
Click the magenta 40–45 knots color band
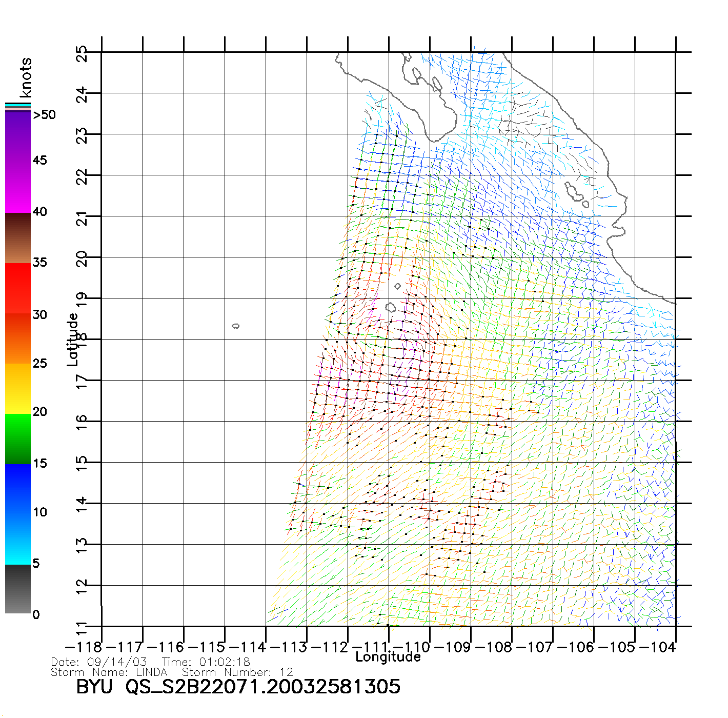[x=18, y=187]
